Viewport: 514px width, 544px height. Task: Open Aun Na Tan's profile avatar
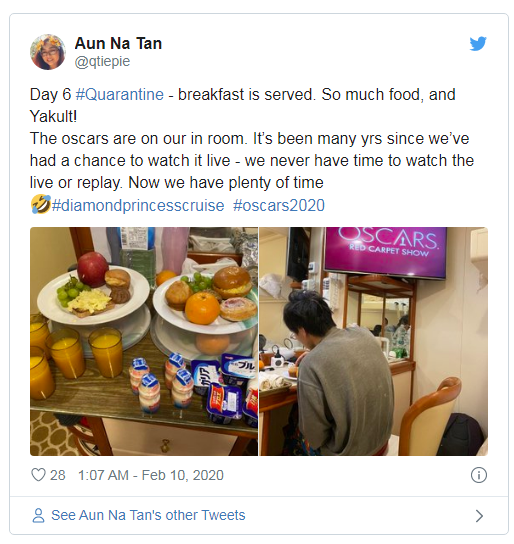pos(48,52)
